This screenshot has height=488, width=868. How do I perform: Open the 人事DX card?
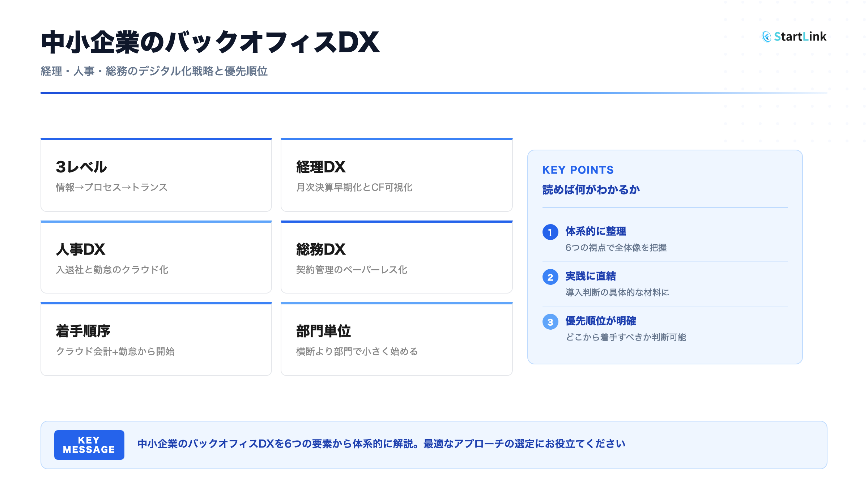156,257
